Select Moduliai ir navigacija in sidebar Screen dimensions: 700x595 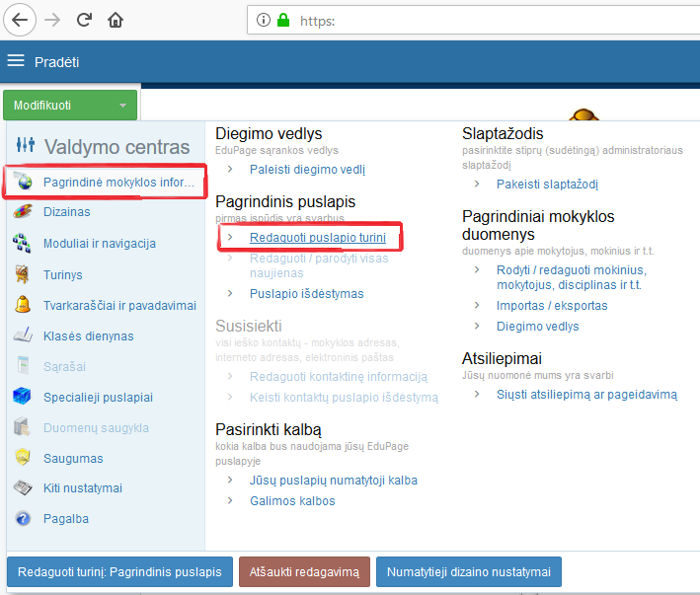click(x=100, y=243)
